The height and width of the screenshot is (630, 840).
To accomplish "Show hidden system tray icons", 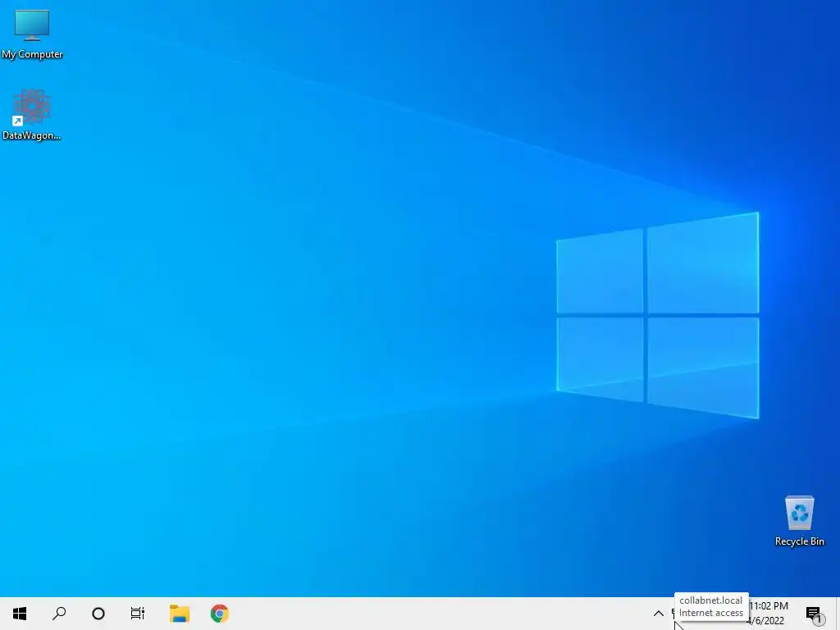I will 659,614.
